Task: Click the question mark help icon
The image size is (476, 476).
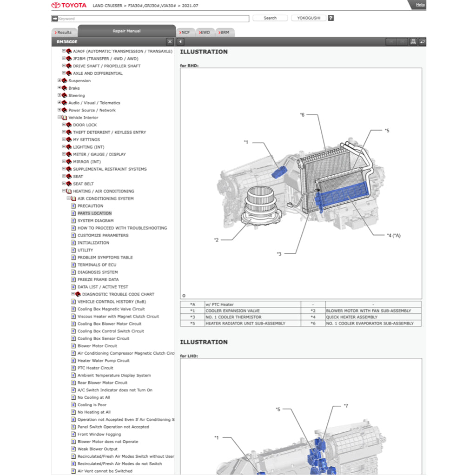Action: point(331,18)
